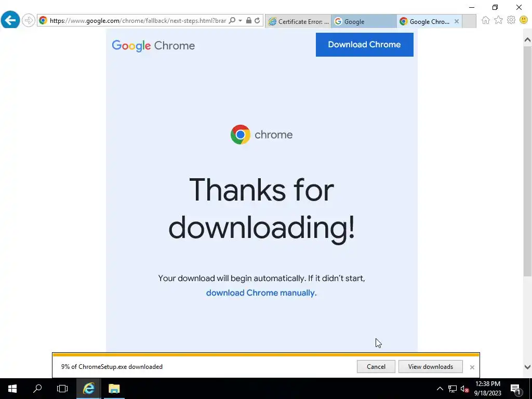Click the centered chrome logo
The width and height of the screenshot is (532, 399).
pos(261,135)
